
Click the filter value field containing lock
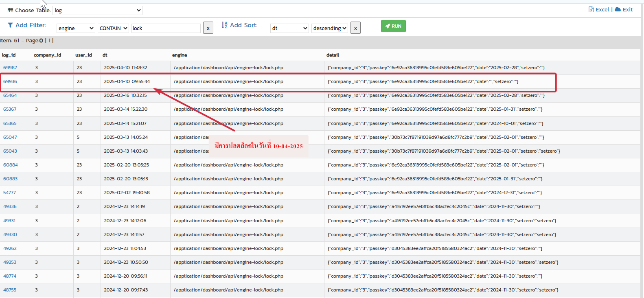[x=166, y=28]
